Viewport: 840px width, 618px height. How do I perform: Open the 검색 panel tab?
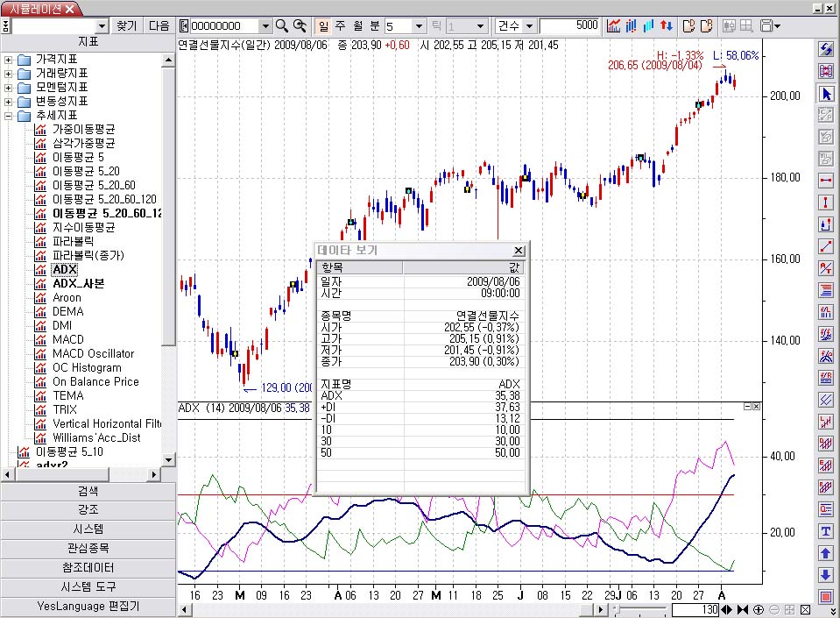[x=88, y=490]
